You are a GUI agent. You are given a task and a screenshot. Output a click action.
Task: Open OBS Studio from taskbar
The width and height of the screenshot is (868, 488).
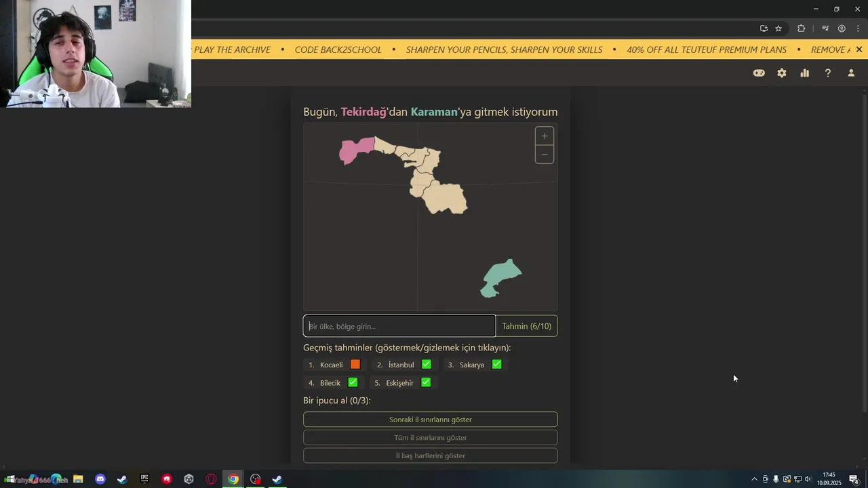256,479
